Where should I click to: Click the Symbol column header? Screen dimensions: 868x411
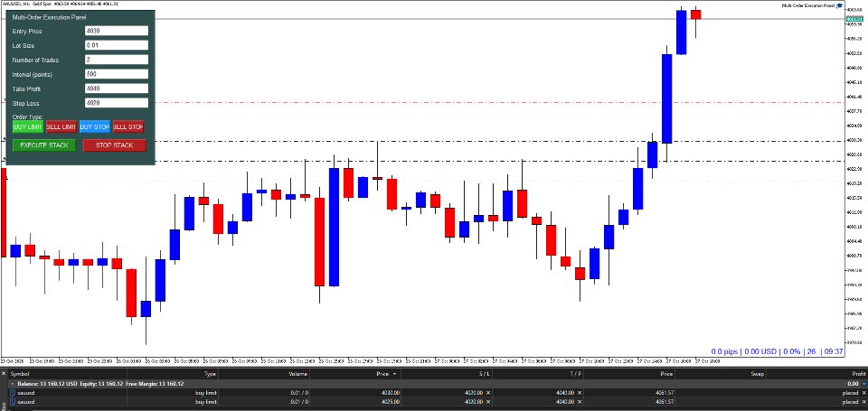(20, 374)
